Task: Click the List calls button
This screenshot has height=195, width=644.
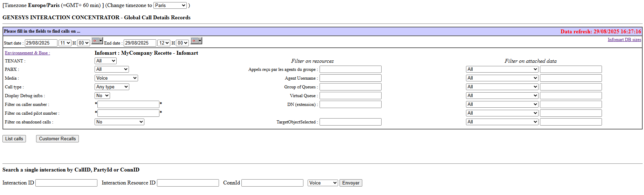Action: click(14, 139)
